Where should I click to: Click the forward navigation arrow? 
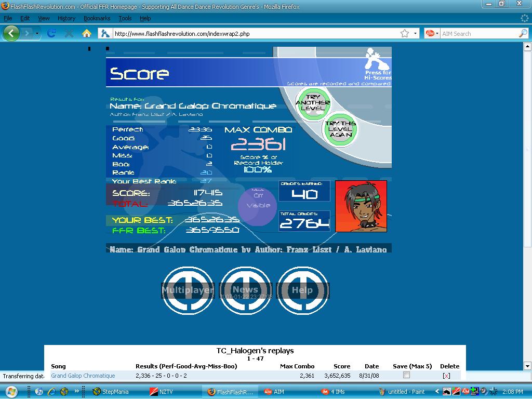coord(27,33)
